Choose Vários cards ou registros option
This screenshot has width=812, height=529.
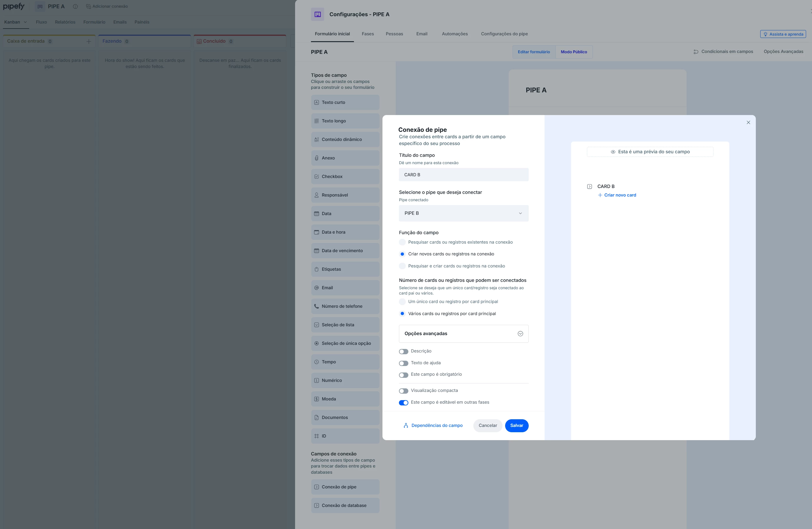click(x=402, y=314)
